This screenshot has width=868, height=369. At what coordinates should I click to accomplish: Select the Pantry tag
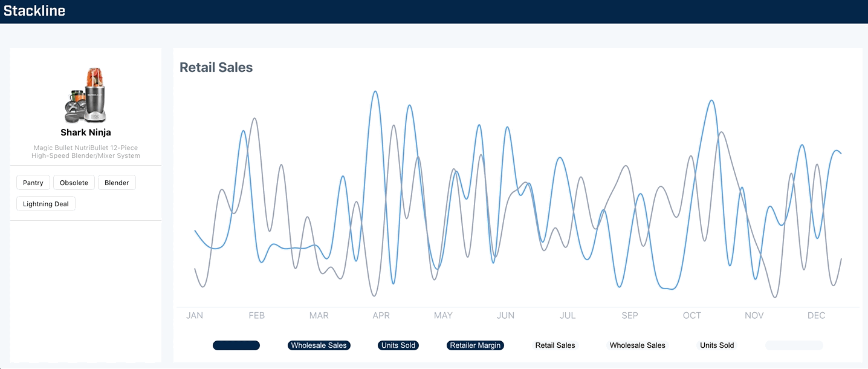point(33,183)
